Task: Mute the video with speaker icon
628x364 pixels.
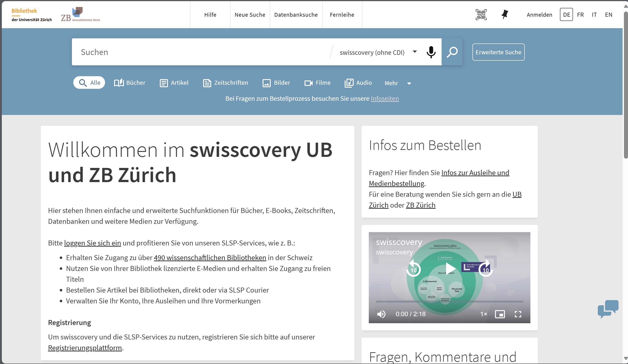Action: coord(381,314)
